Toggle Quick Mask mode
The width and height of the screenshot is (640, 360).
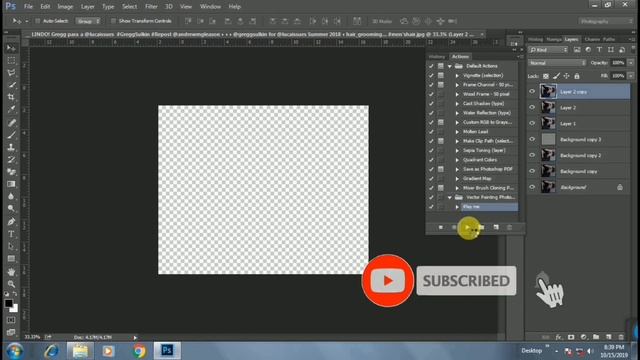11,320
